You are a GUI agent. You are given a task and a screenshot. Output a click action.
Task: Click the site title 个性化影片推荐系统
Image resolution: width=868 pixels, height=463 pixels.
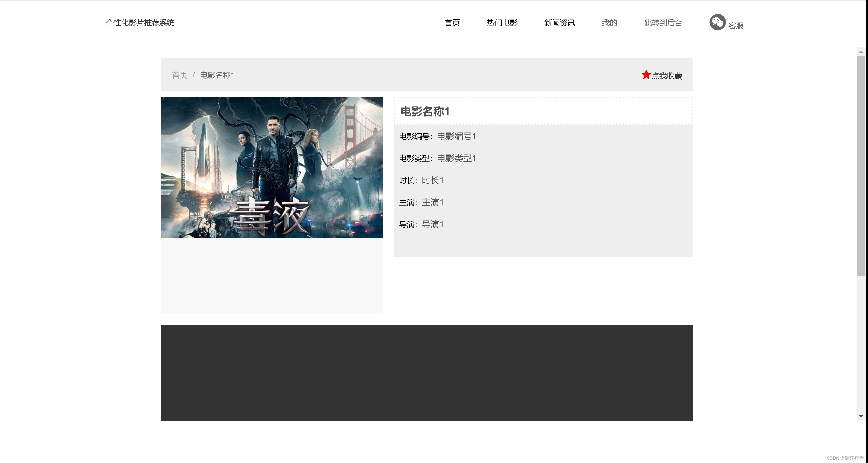point(140,23)
